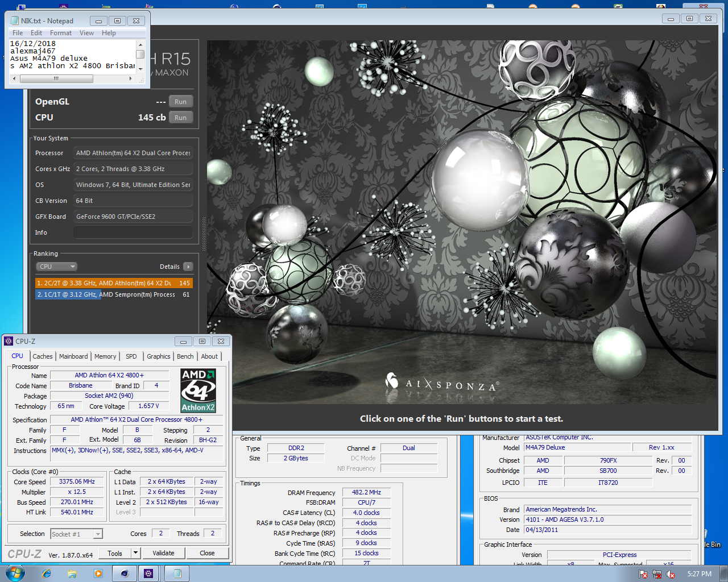The image size is (728, 582).
Task: Click the GFX Board GeForce 9600 GT field
Action: [x=133, y=217]
